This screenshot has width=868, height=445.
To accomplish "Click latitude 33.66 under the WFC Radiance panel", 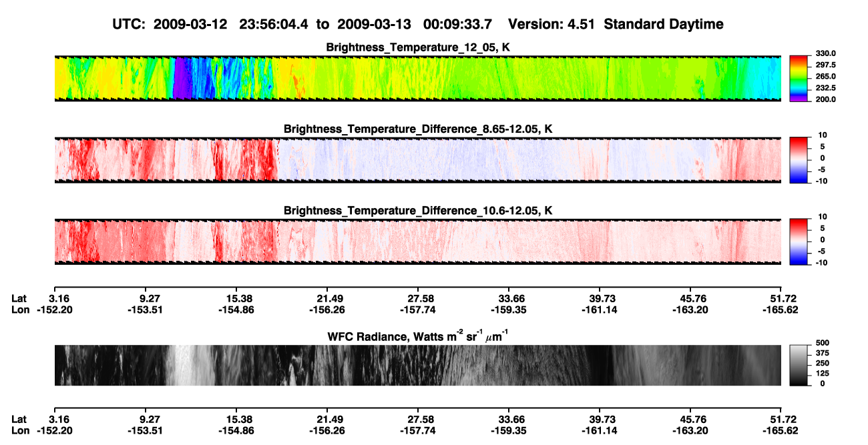I will [509, 419].
